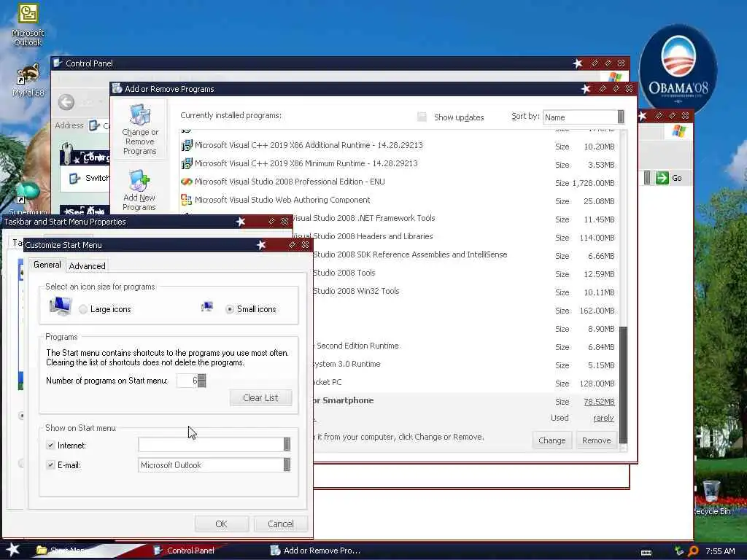This screenshot has height=560, width=747.
Task: Click Visual Studio Web Authoring Component icon
Action: click(187, 200)
